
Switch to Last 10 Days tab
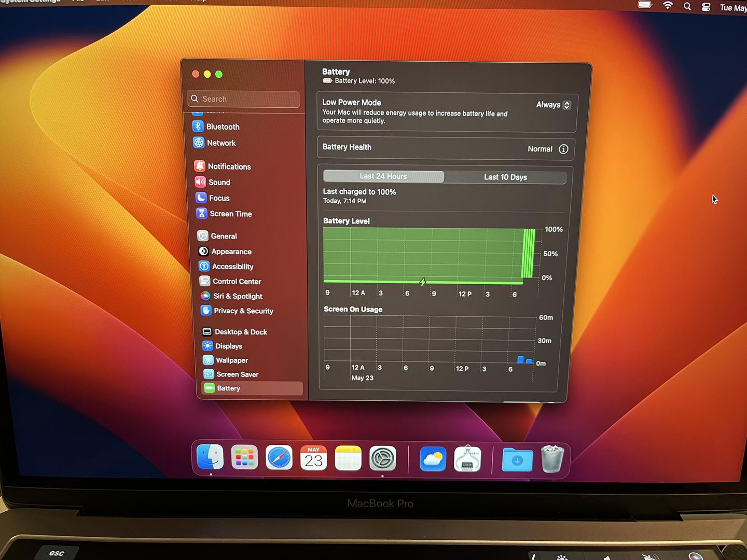click(x=505, y=177)
